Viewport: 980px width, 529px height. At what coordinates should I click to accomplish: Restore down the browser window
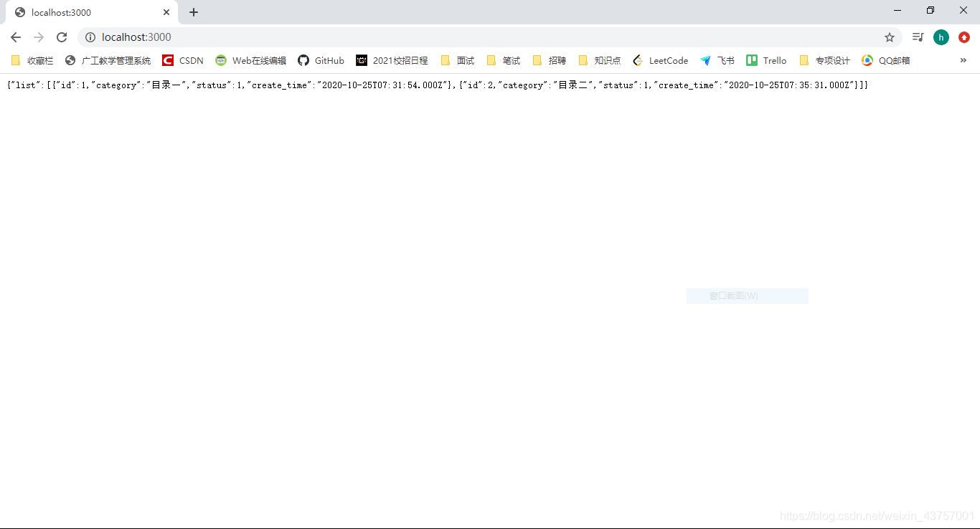pyautogui.click(x=930, y=11)
